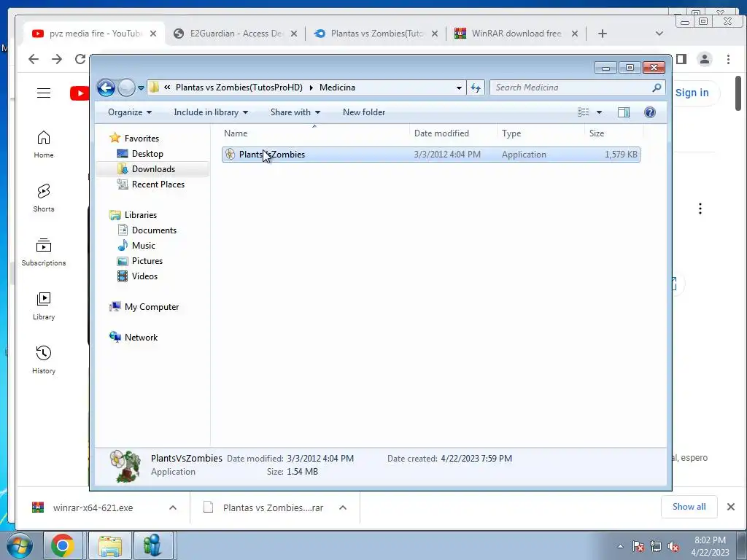
Task: Select Plantas vs Zombies(TutosProHD) breadcrumb
Action: [239, 87]
